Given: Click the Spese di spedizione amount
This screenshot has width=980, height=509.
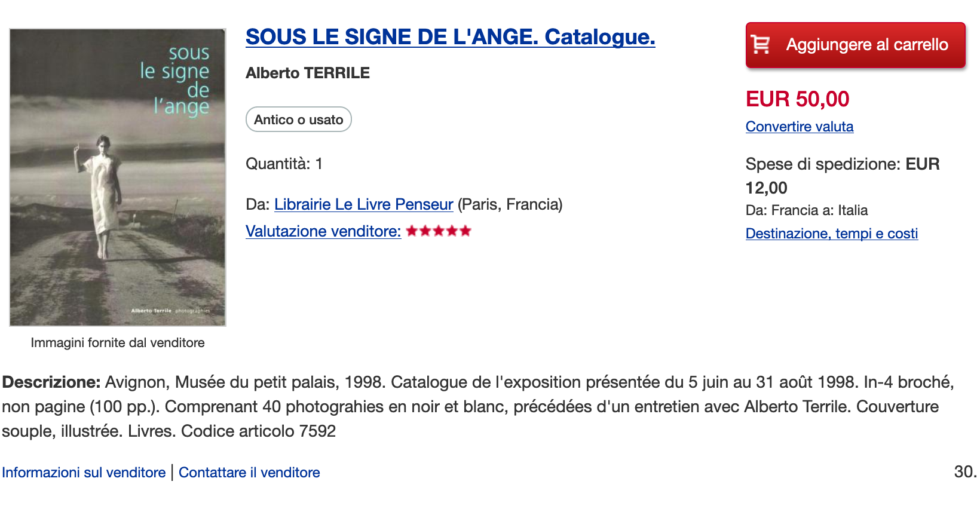Looking at the screenshot, I should [843, 176].
